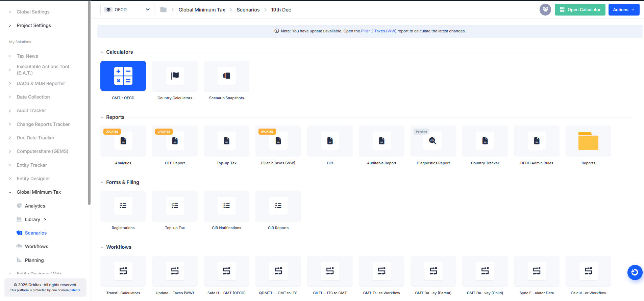Open the GIR report icon
Screen dimensions: 644x301
(330, 141)
